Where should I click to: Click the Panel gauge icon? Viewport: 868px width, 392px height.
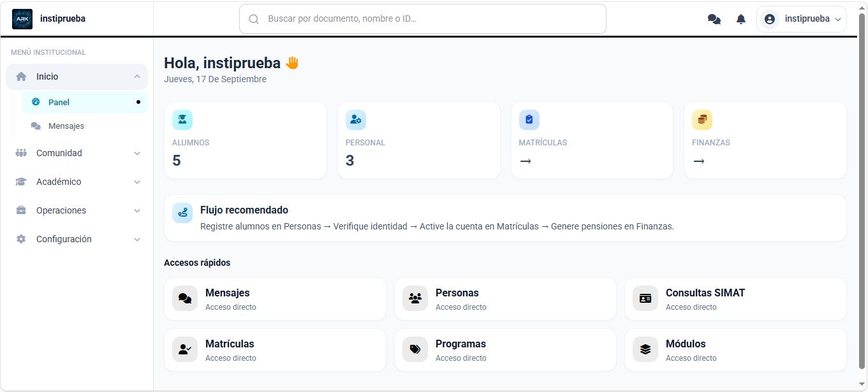click(x=36, y=102)
